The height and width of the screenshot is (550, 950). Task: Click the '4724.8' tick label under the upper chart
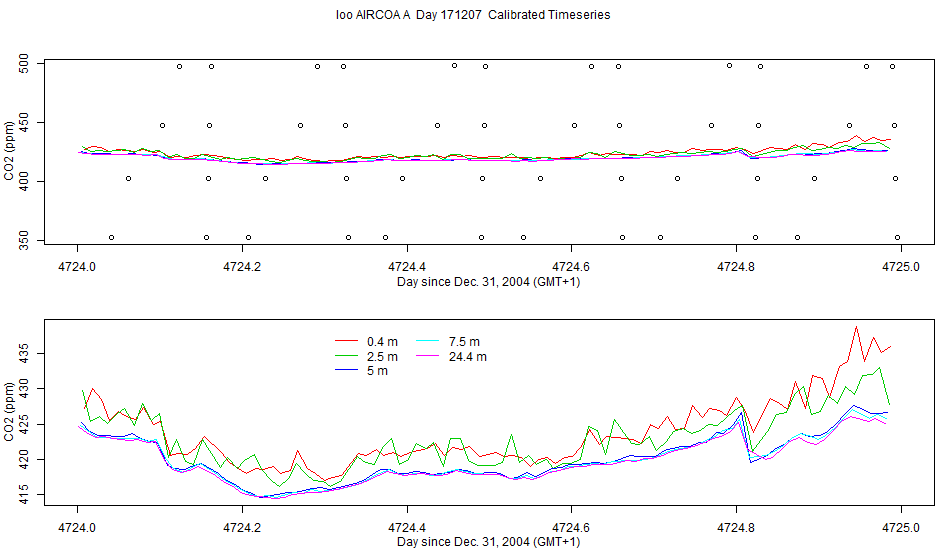(736, 267)
